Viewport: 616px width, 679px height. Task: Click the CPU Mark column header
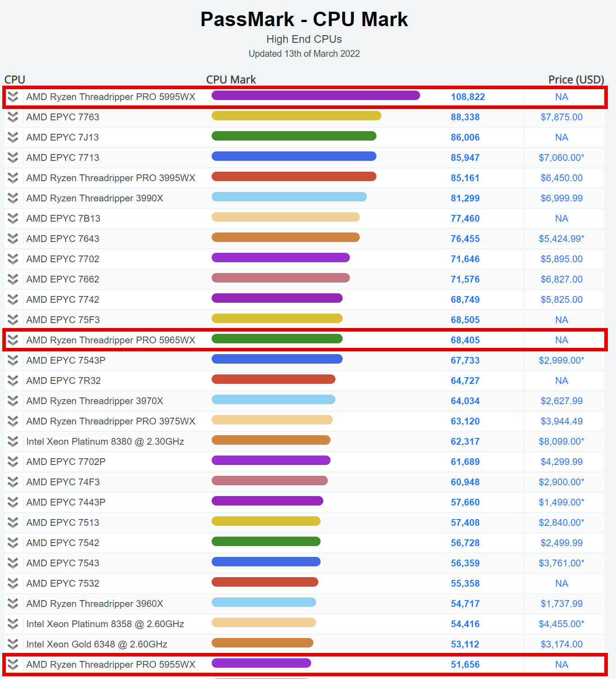(231, 80)
